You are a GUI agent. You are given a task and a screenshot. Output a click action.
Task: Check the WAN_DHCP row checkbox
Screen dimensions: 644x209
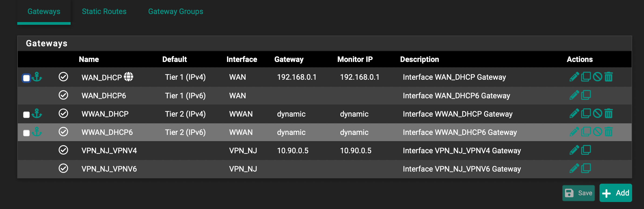(26, 78)
